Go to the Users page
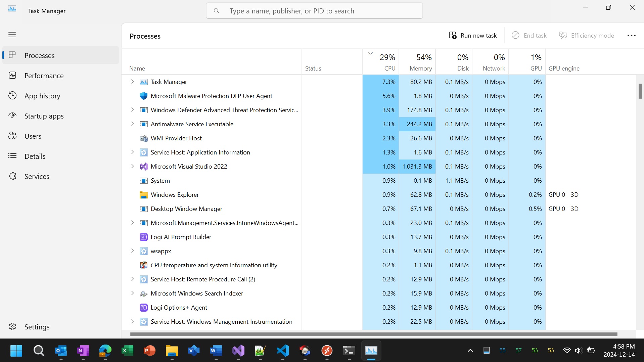Image resolution: width=644 pixels, height=362 pixels. (60, 136)
